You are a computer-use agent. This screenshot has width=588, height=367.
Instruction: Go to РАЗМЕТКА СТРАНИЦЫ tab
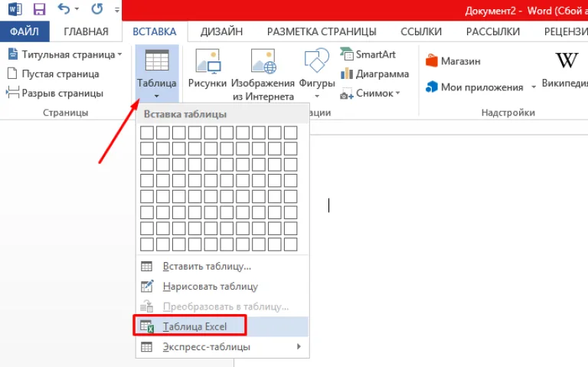(322, 31)
